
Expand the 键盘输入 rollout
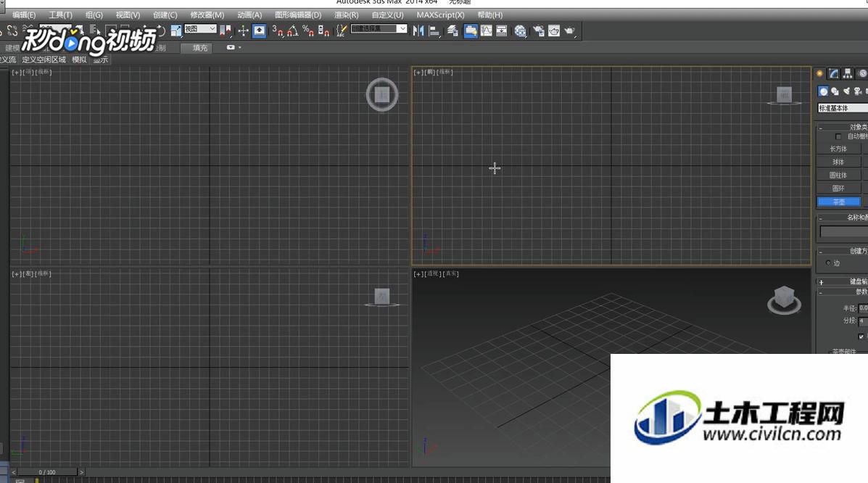click(x=843, y=281)
